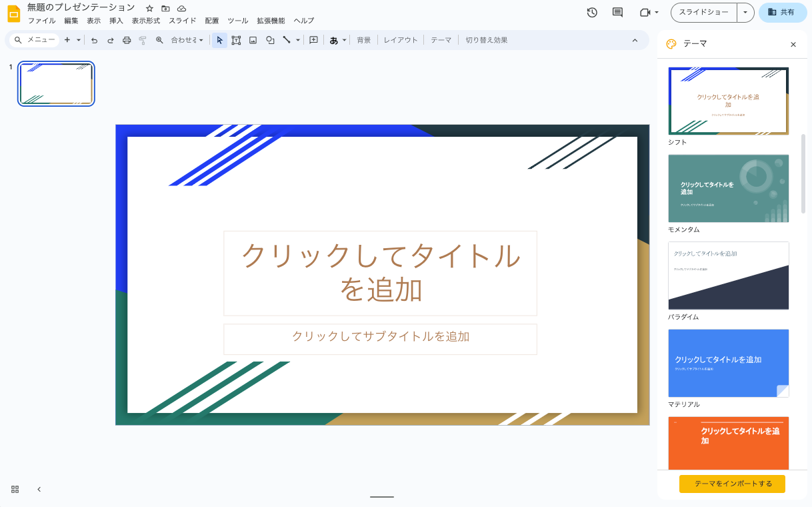Activate the Paint format tool
This screenshot has height=507, width=812.
pyautogui.click(x=142, y=40)
